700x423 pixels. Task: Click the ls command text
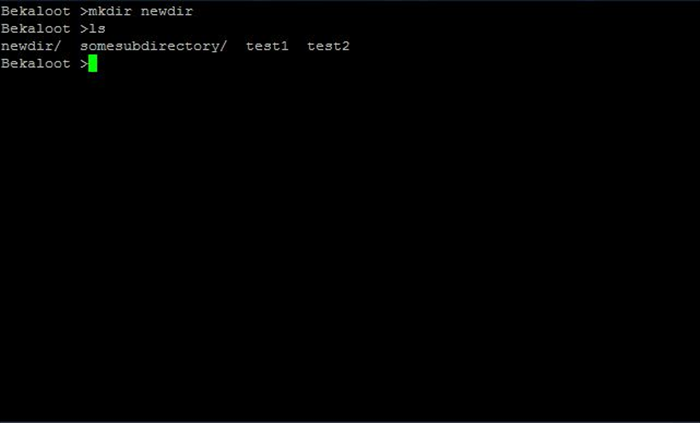click(97, 29)
